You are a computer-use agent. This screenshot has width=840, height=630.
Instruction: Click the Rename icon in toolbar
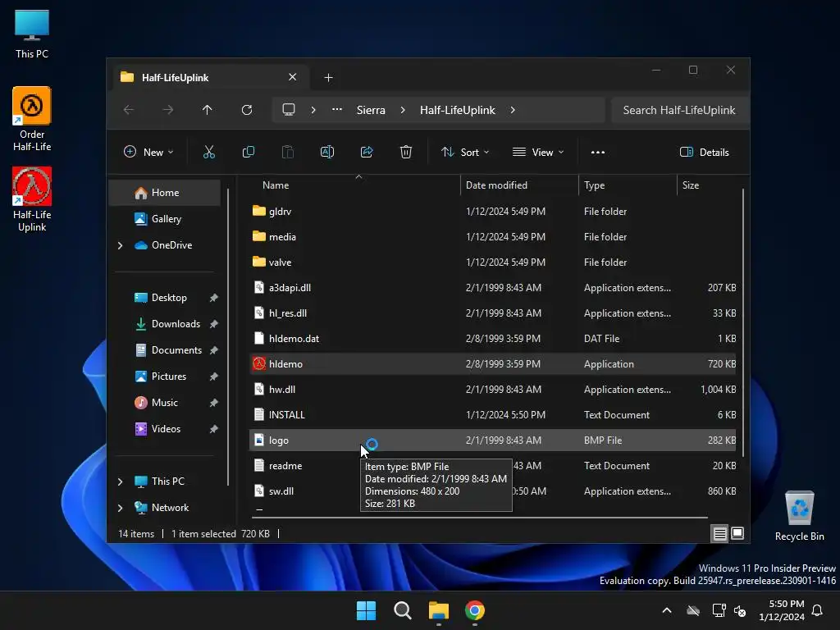click(x=326, y=152)
